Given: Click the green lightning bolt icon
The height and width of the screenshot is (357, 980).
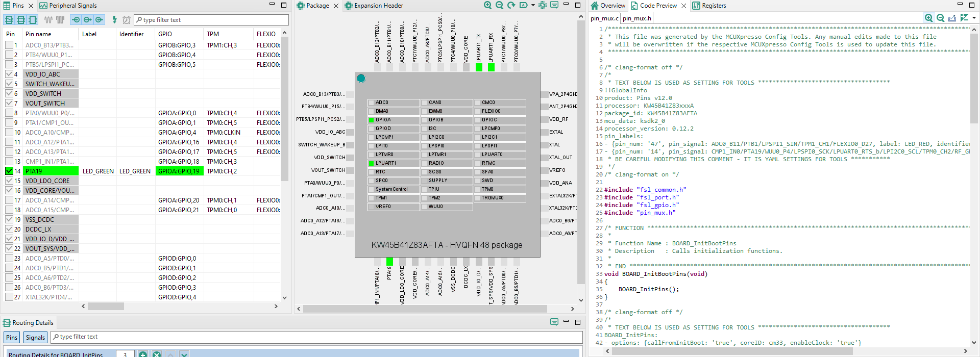Looking at the screenshot, I should click(x=114, y=20).
